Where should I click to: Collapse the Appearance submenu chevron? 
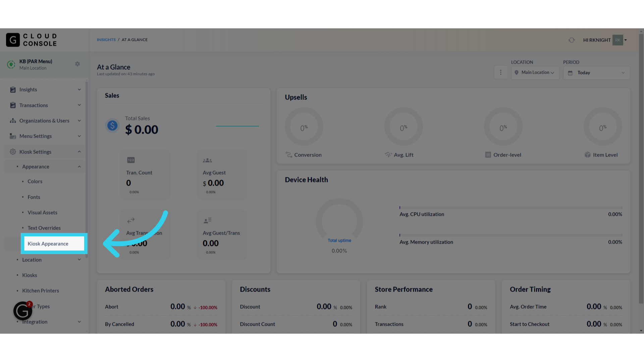(79, 167)
